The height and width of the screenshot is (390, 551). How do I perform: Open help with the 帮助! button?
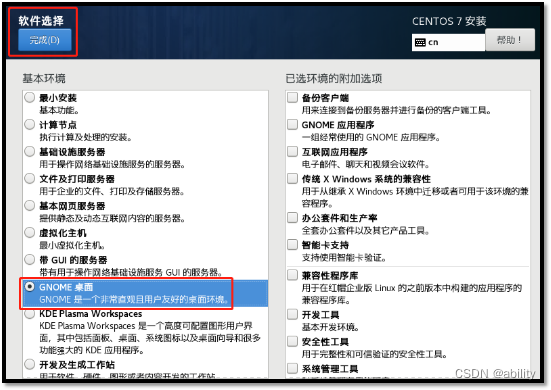pyautogui.click(x=510, y=40)
